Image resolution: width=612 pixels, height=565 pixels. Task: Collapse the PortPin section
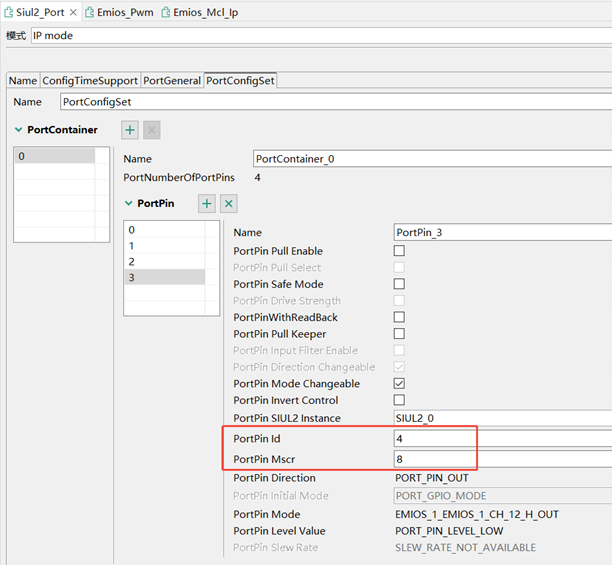click(128, 204)
